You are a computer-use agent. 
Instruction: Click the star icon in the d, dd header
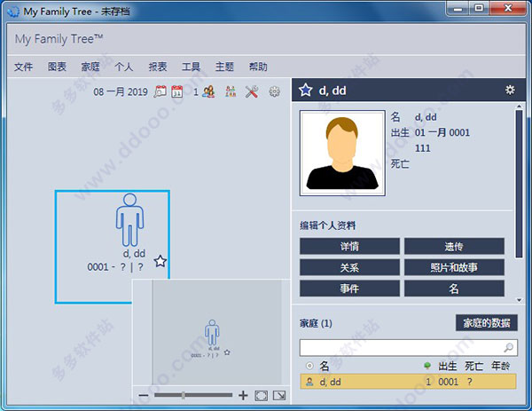(x=305, y=91)
